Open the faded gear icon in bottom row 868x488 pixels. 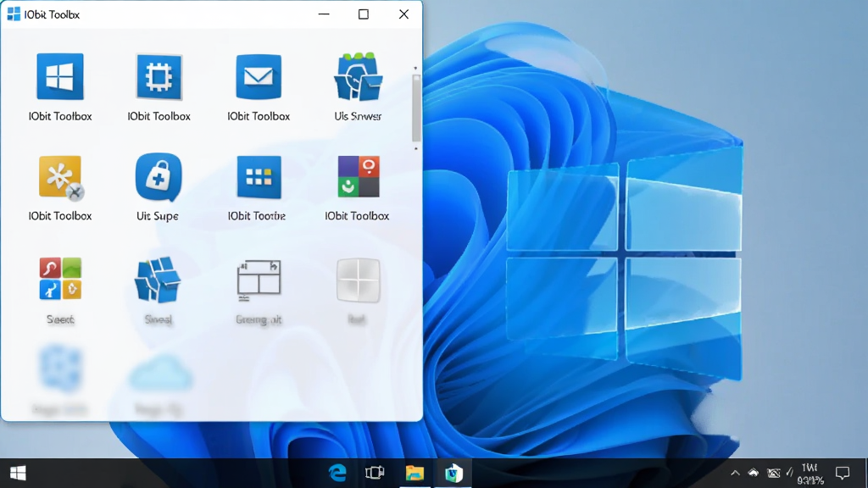(60, 368)
